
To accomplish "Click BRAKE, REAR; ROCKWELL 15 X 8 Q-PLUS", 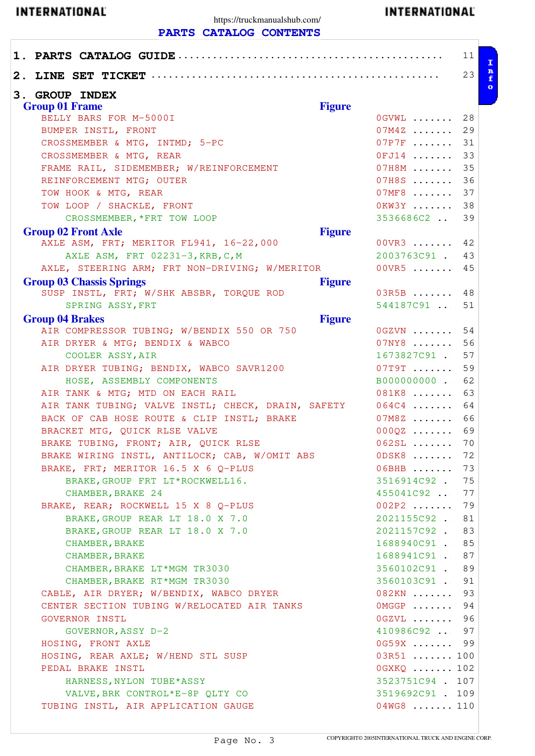I will [x=148, y=506].
